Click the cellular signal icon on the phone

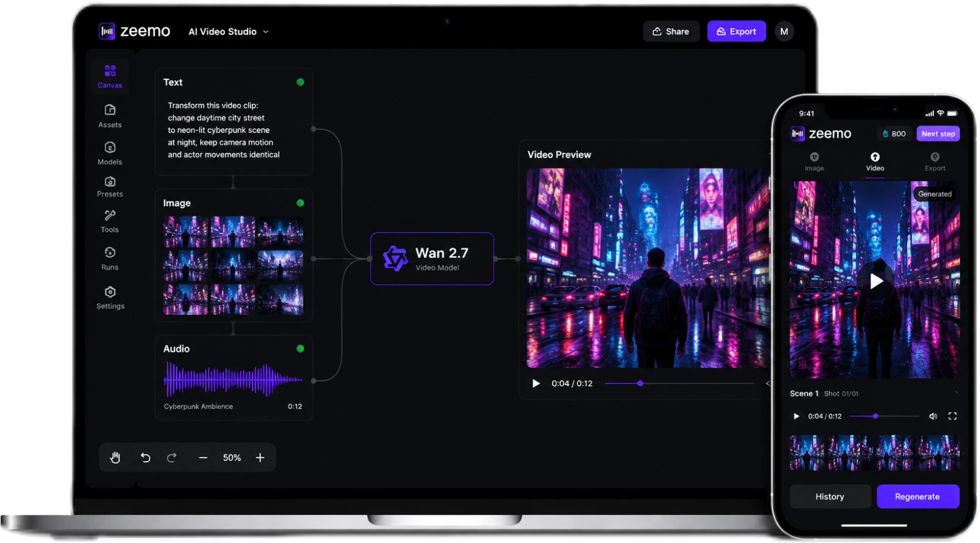point(929,113)
